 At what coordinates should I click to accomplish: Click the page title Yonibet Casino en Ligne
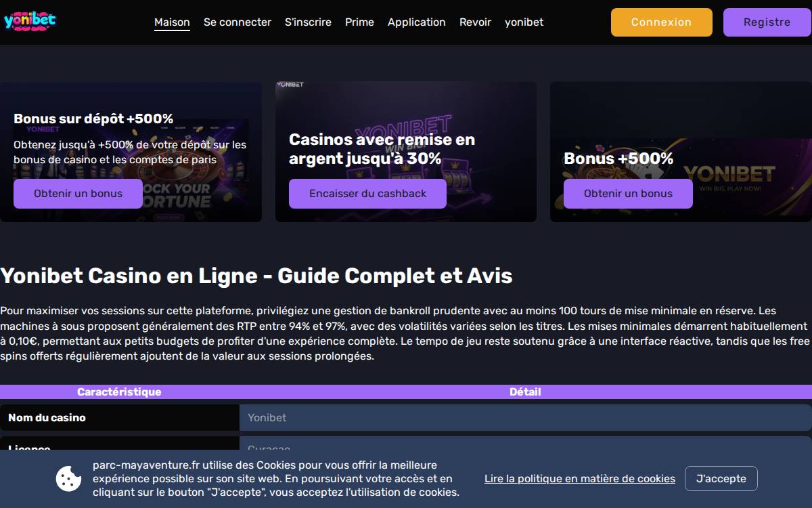256,276
